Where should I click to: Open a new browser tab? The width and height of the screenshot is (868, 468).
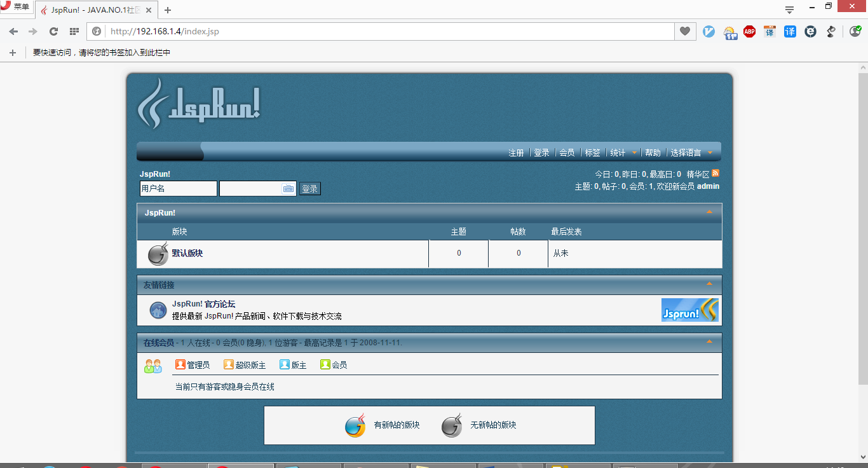tap(168, 10)
